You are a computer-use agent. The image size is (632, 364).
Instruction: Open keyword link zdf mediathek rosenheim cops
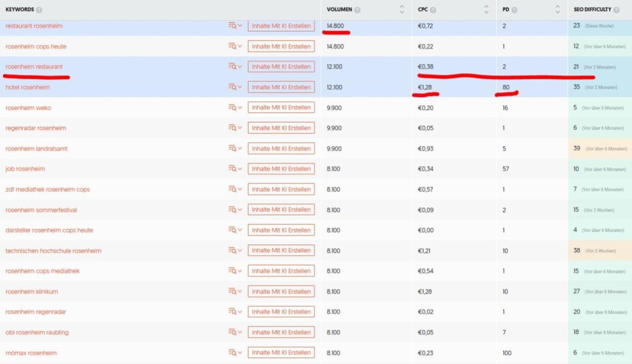[x=48, y=190]
